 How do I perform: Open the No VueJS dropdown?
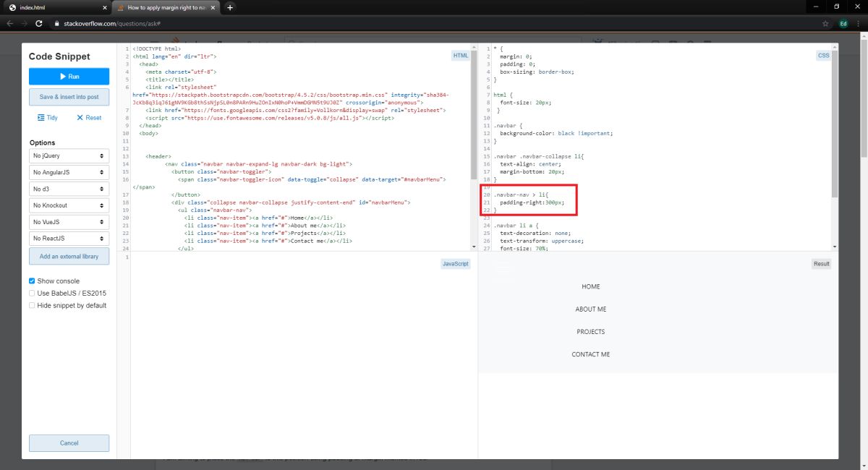coord(69,222)
